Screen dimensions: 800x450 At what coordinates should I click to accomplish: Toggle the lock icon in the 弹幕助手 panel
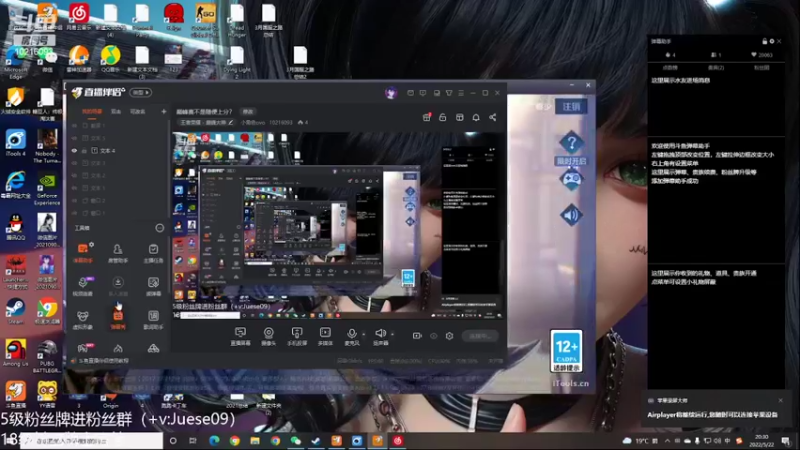(x=764, y=41)
